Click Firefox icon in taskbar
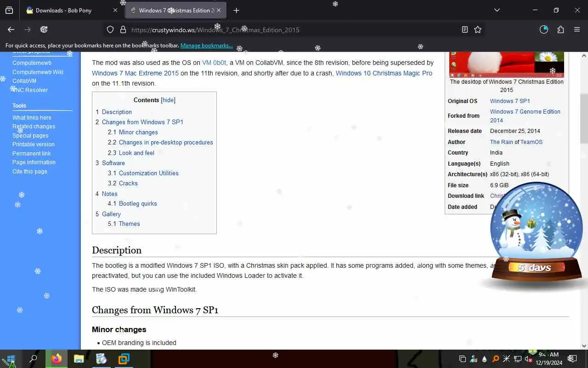This screenshot has width=588, height=368. point(57,359)
